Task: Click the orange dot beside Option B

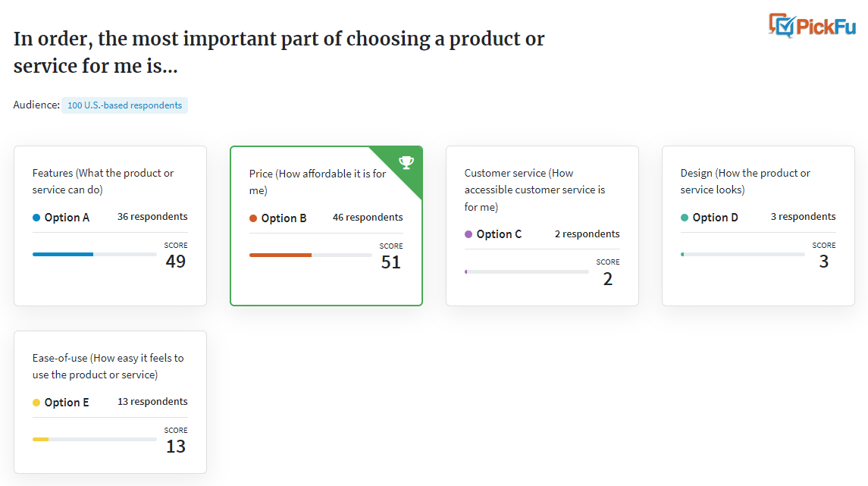Action: 253,218
